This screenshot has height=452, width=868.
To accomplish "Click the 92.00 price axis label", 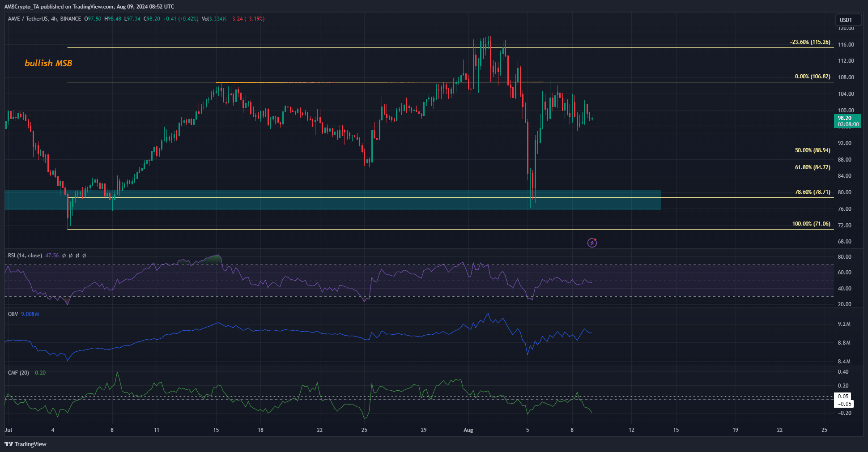I will pyautogui.click(x=844, y=143).
